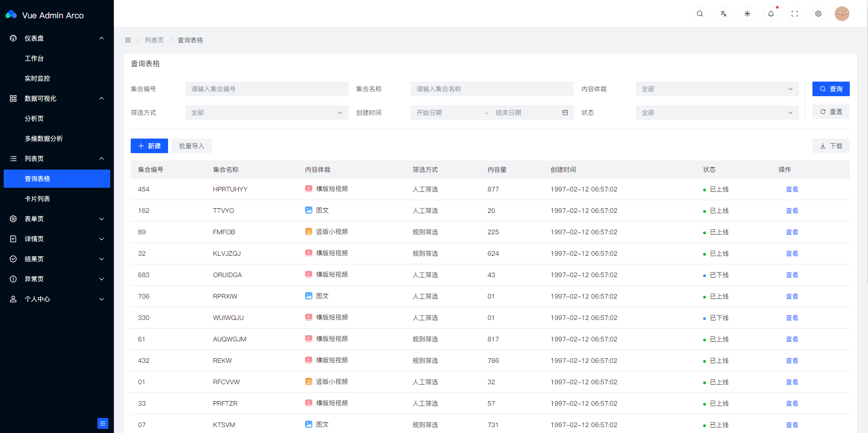Image resolution: width=868 pixels, height=433 pixels.
Task: Expand 个人中心 menu chevron
Action: point(102,299)
